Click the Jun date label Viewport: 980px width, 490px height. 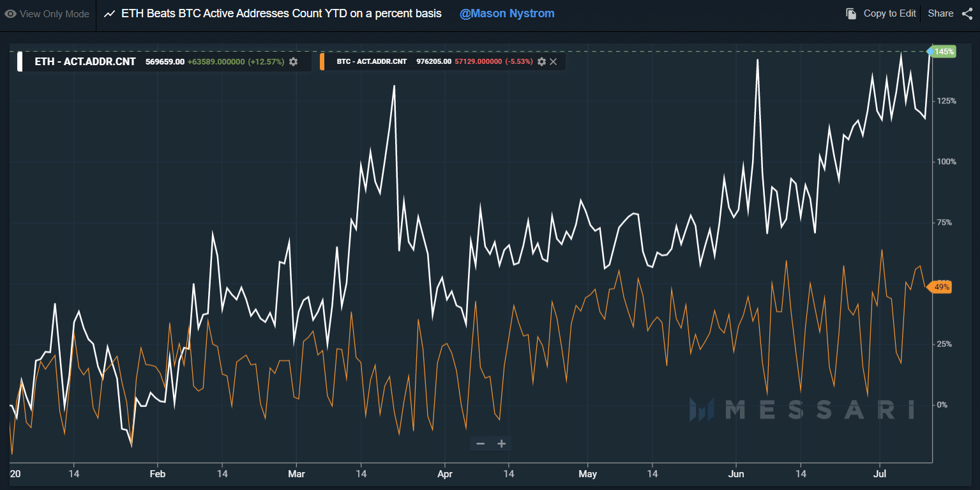pyautogui.click(x=736, y=474)
